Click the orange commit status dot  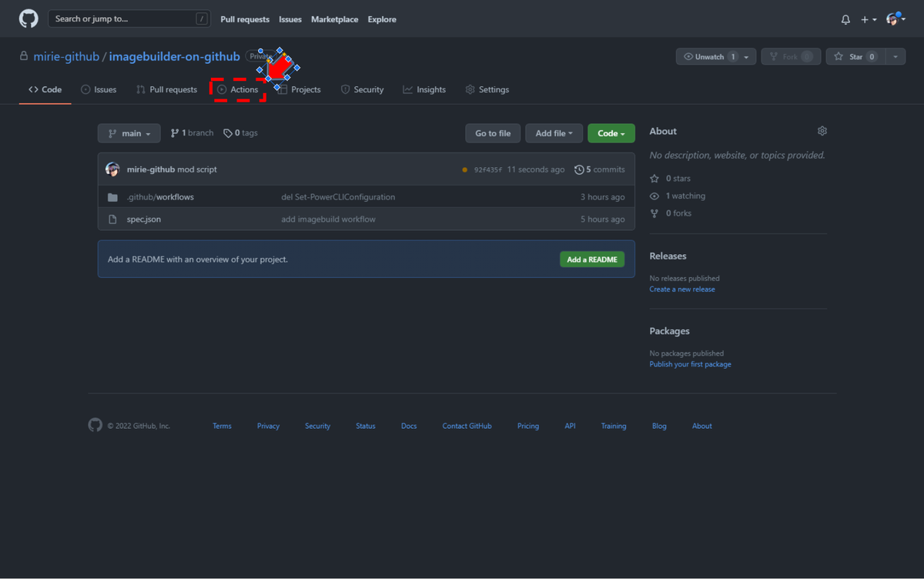[x=464, y=169]
